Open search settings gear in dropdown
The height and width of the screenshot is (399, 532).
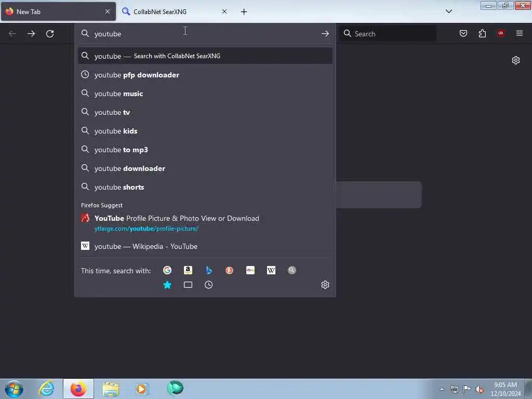click(325, 285)
